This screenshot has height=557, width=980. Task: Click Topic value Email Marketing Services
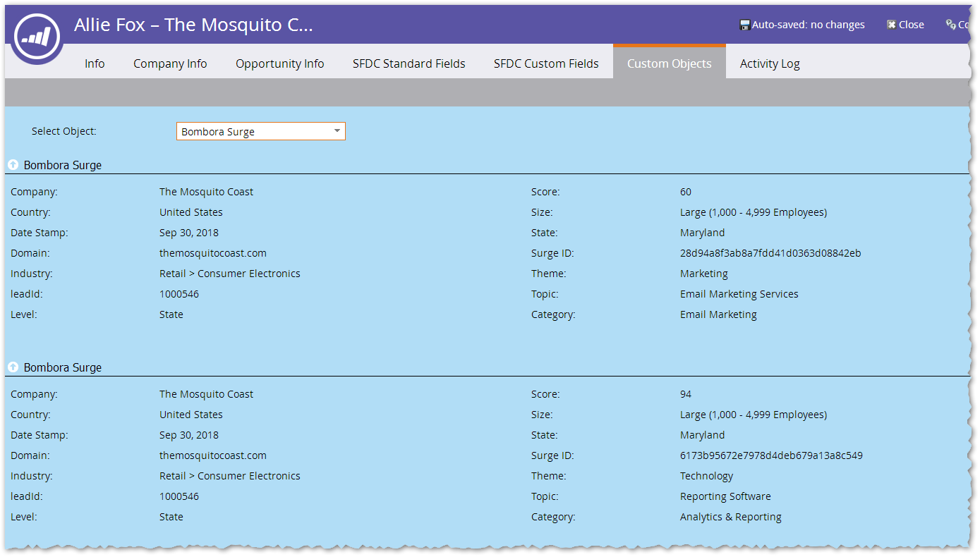point(739,294)
